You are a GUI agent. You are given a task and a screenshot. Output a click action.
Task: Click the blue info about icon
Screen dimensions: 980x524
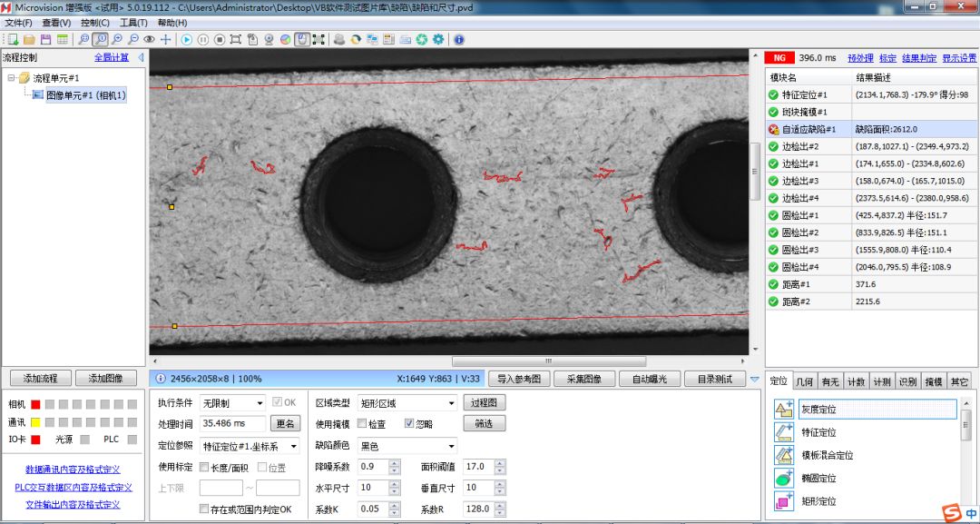pyautogui.click(x=459, y=39)
